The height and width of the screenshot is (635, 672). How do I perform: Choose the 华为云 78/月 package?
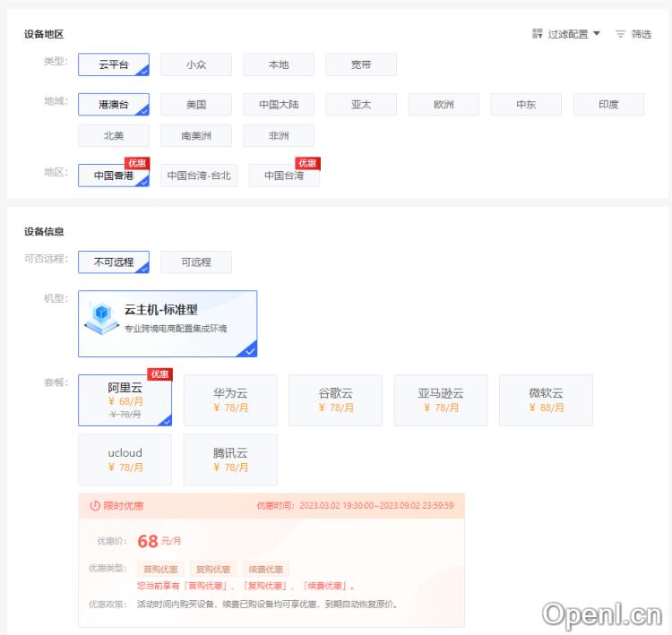pos(230,400)
